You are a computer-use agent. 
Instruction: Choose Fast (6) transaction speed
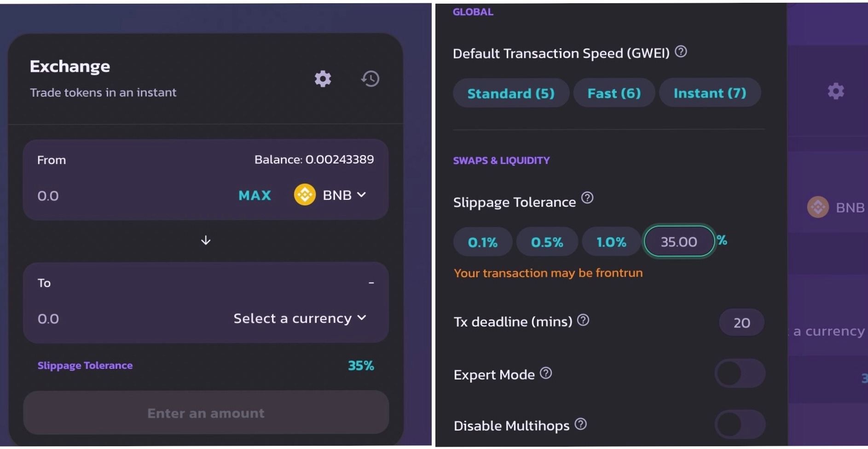tap(614, 93)
